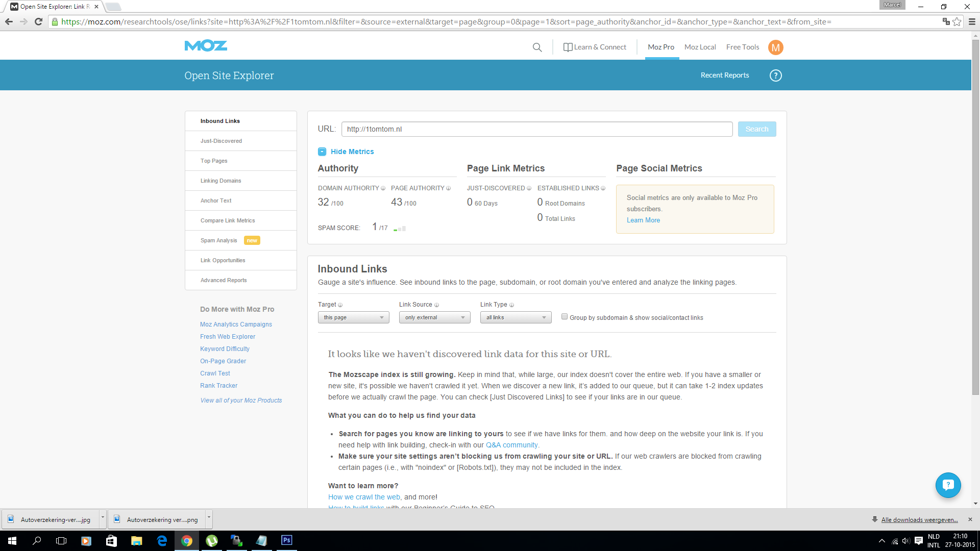Open File Explorer from taskbar
This screenshot has height=551, width=980.
[x=136, y=541]
